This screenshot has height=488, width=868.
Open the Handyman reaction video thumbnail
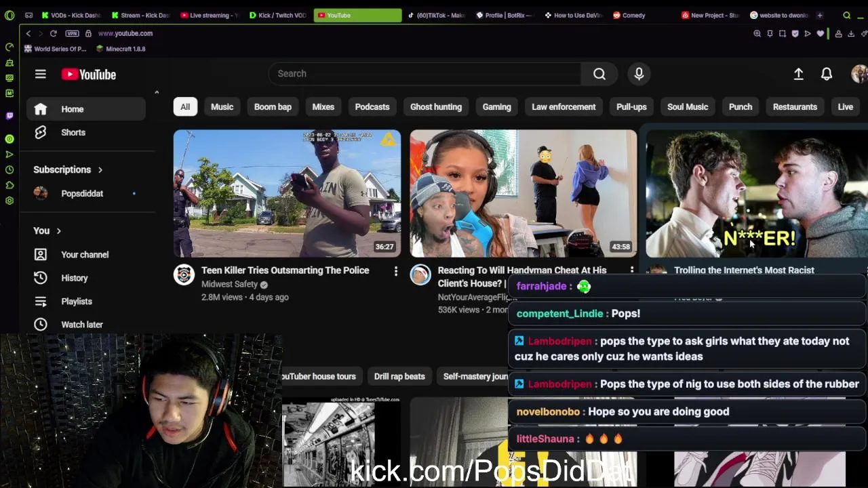pos(523,194)
